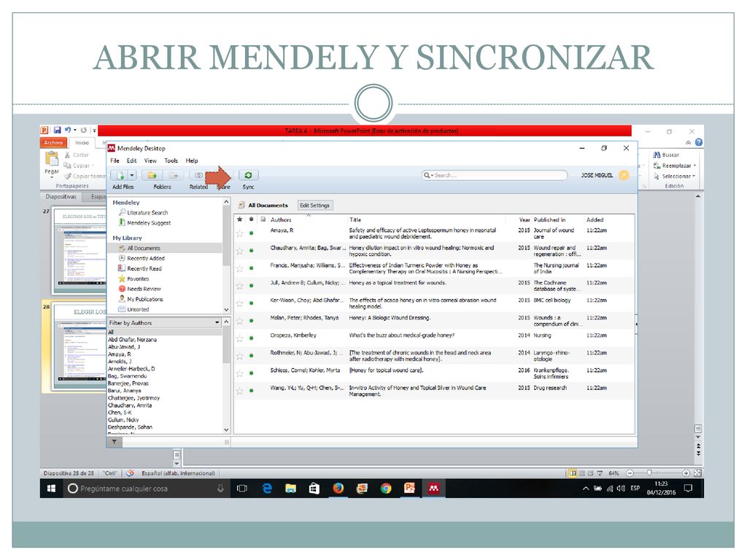Open PowerPoint Archivo tab
The height and width of the screenshot is (560, 747).
53,142
